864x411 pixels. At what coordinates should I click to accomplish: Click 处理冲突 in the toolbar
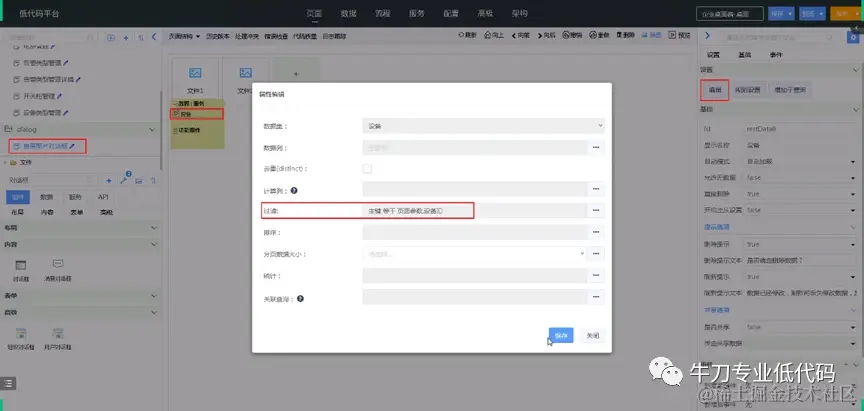click(247, 36)
